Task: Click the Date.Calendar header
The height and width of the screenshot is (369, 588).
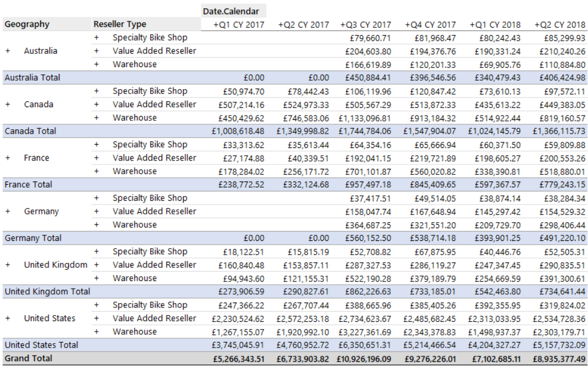Action: pyautogui.click(x=231, y=10)
